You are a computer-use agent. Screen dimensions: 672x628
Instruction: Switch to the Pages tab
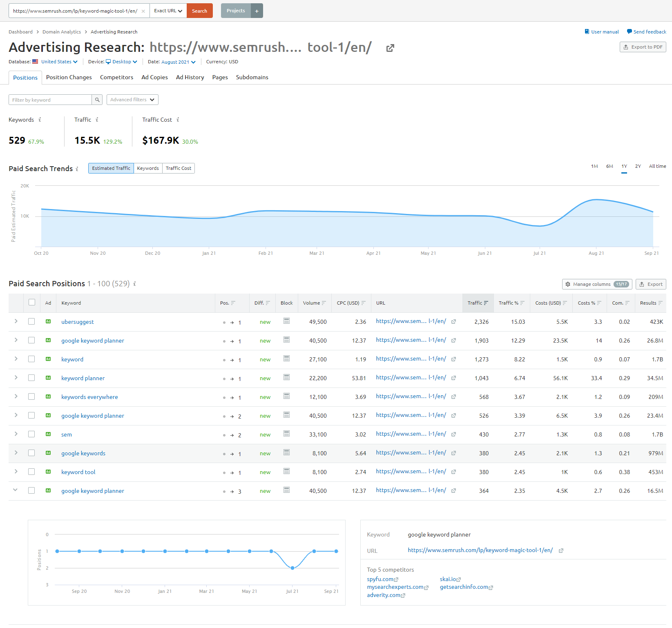point(220,77)
